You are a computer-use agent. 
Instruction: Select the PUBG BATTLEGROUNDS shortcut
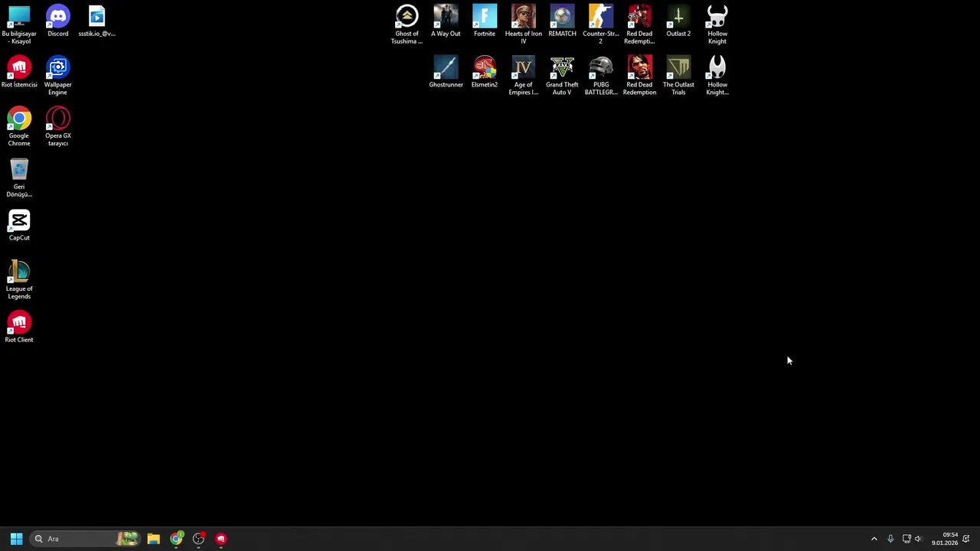pyautogui.click(x=601, y=76)
